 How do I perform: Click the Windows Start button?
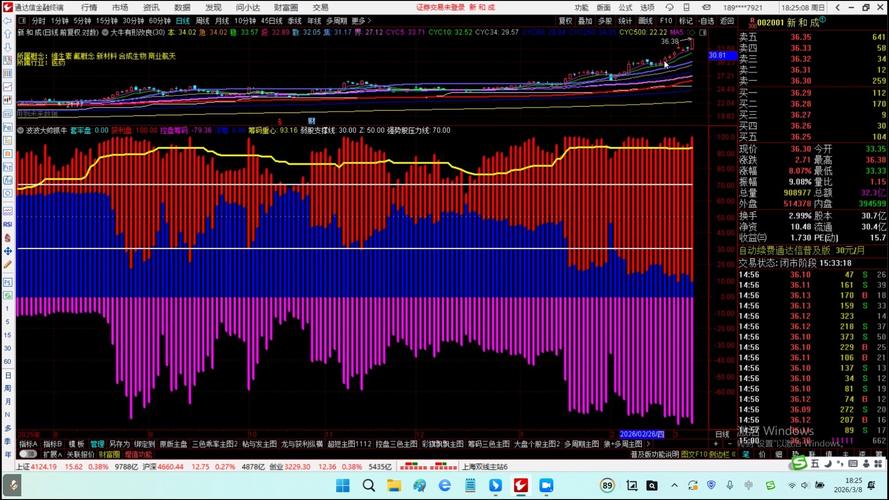[343, 485]
